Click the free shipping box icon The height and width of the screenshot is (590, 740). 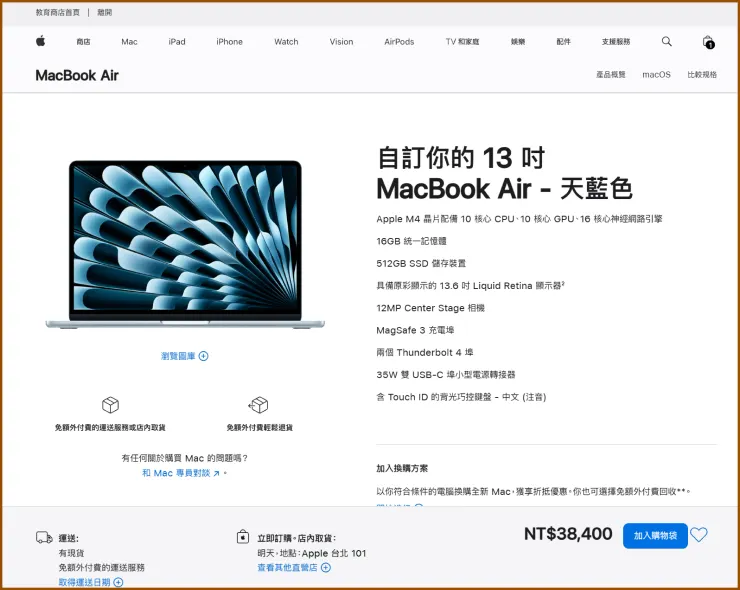110,405
